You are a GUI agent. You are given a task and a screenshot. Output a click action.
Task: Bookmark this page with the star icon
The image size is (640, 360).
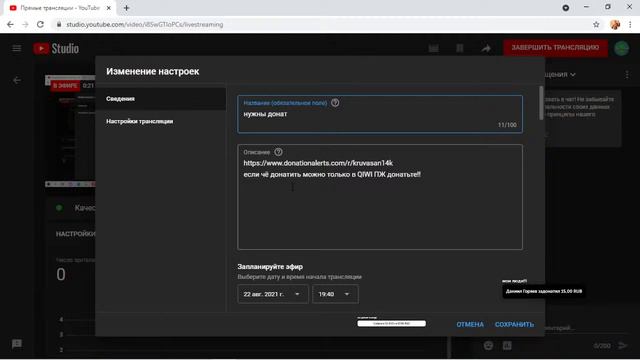[x=596, y=24]
